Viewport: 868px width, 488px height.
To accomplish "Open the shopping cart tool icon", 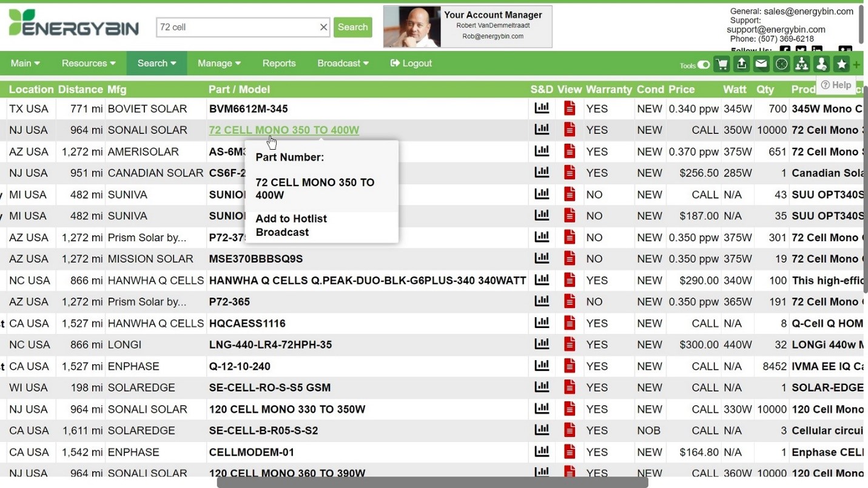I will click(722, 64).
